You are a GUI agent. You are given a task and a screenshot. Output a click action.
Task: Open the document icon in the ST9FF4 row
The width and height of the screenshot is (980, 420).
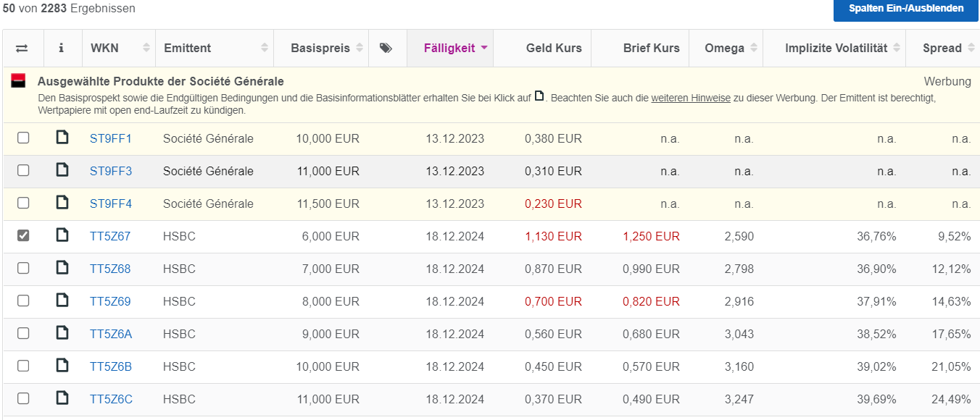pyautogui.click(x=62, y=203)
